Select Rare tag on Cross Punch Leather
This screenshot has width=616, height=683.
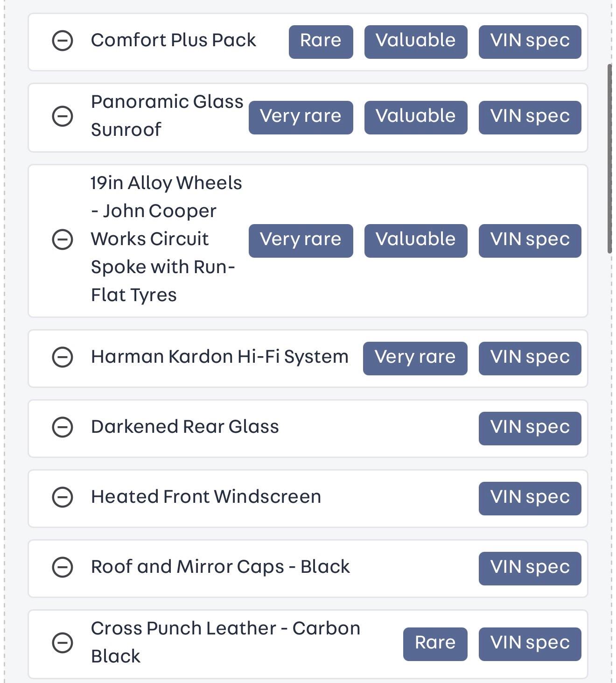435,643
